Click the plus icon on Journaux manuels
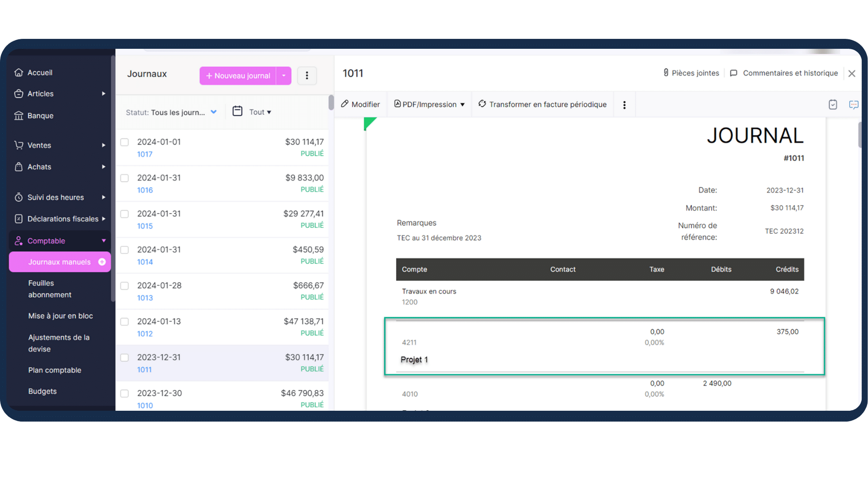 (x=102, y=262)
